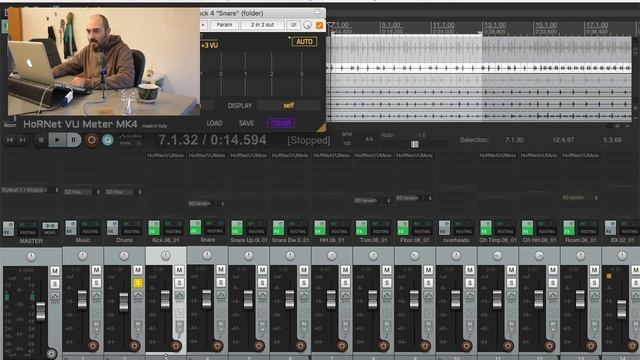The image size is (640, 360).
Task: Click the BX.02_01 track volume fader
Action: coord(622,309)
